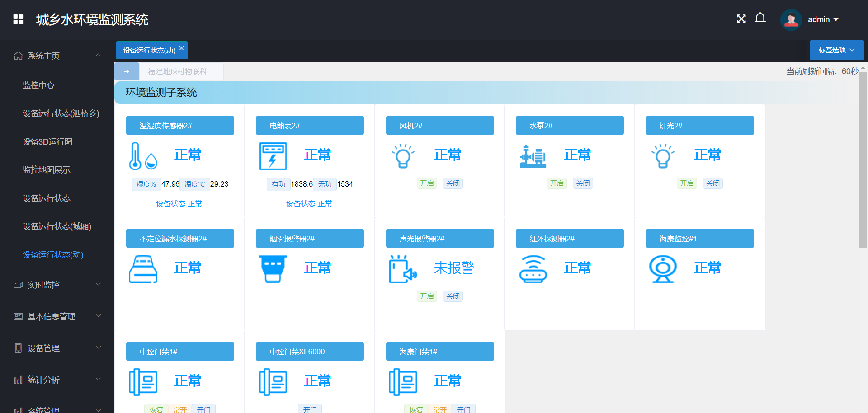This screenshot has width=868, height=413.
Task: Click the door icon for 中控门禁XF6000
Action: [x=273, y=382]
